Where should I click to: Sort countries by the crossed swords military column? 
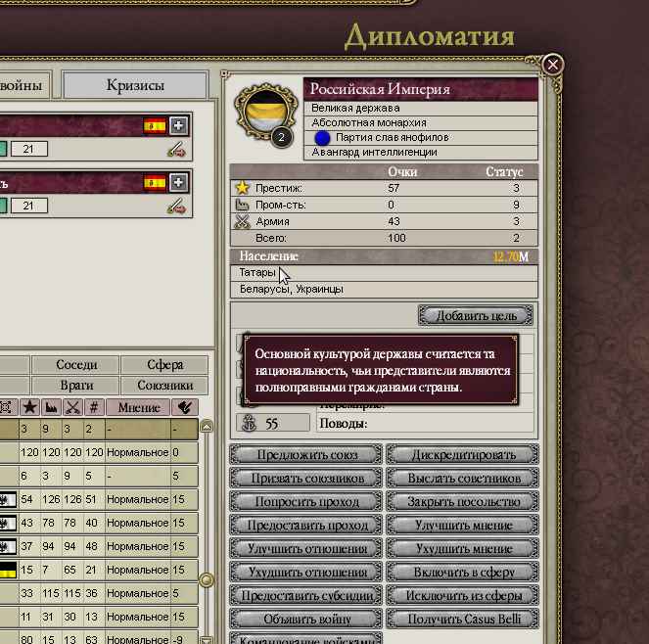point(72,407)
